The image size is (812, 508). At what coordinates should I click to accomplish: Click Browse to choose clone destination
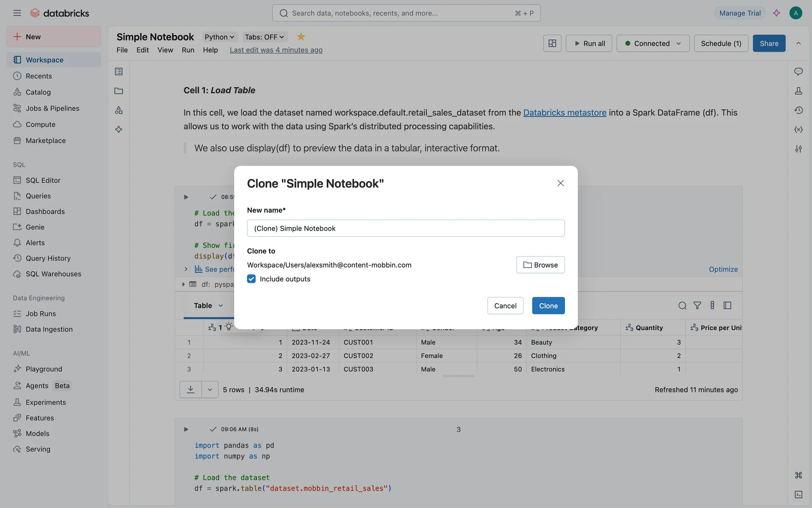(540, 265)
